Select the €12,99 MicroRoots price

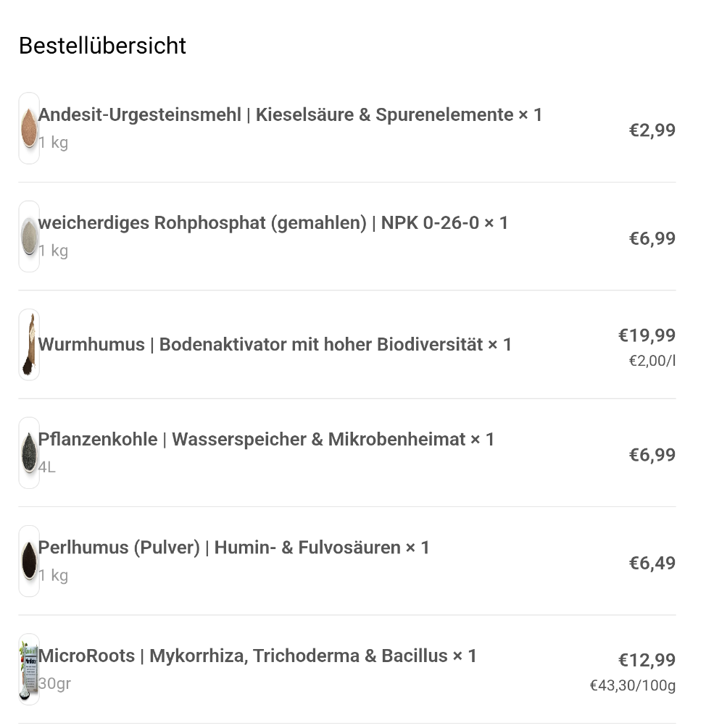coord(647,660)
